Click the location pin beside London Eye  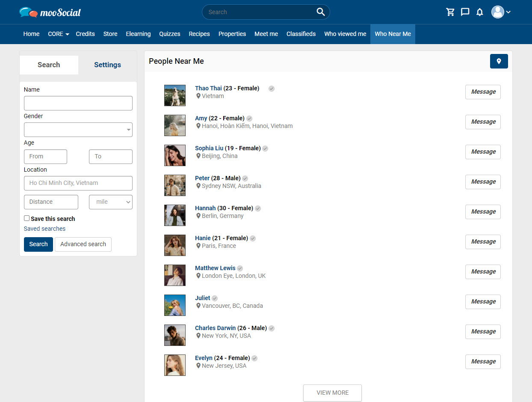[198, 276]
